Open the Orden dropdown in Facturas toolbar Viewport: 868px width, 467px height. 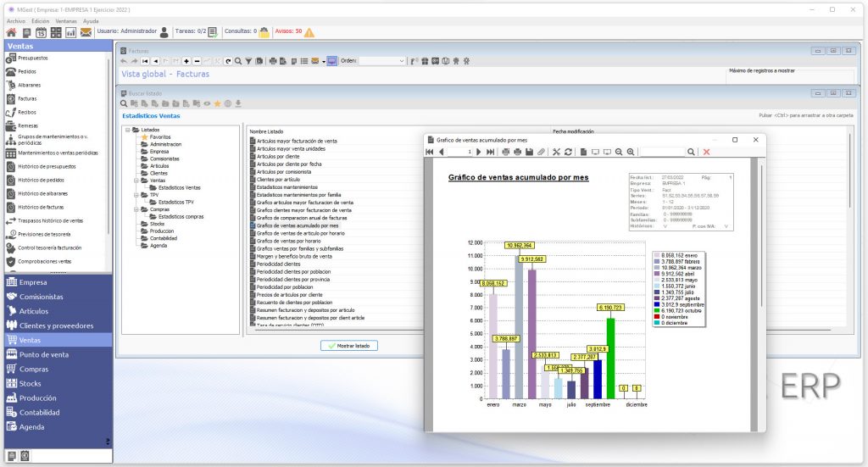click(x=382, y=61)
